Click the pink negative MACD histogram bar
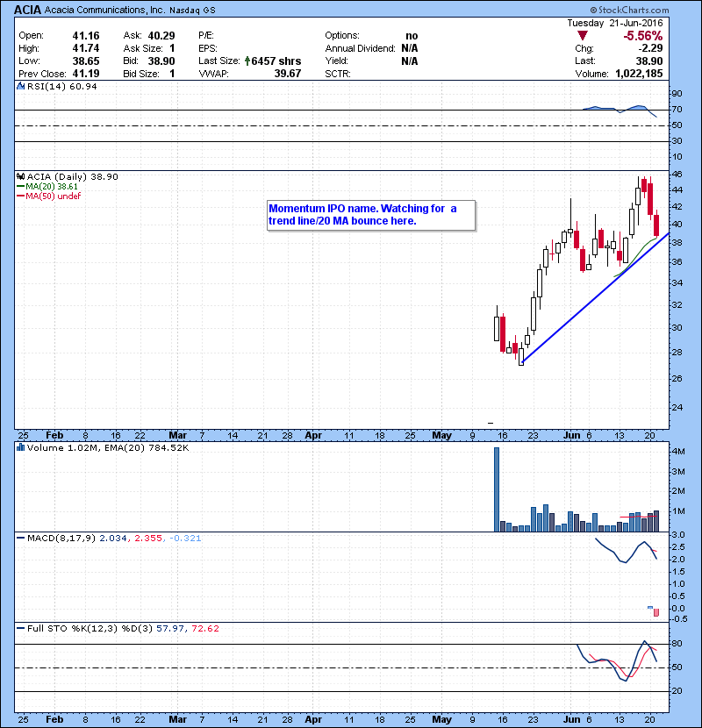This screenshot has height=728, width=702. (656, 612)
